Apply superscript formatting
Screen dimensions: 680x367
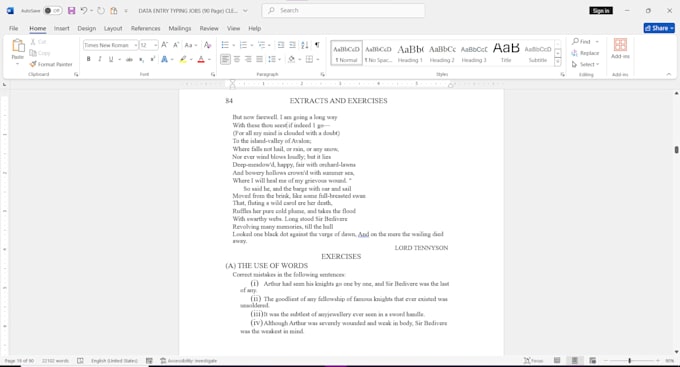(x=153, y=59)
